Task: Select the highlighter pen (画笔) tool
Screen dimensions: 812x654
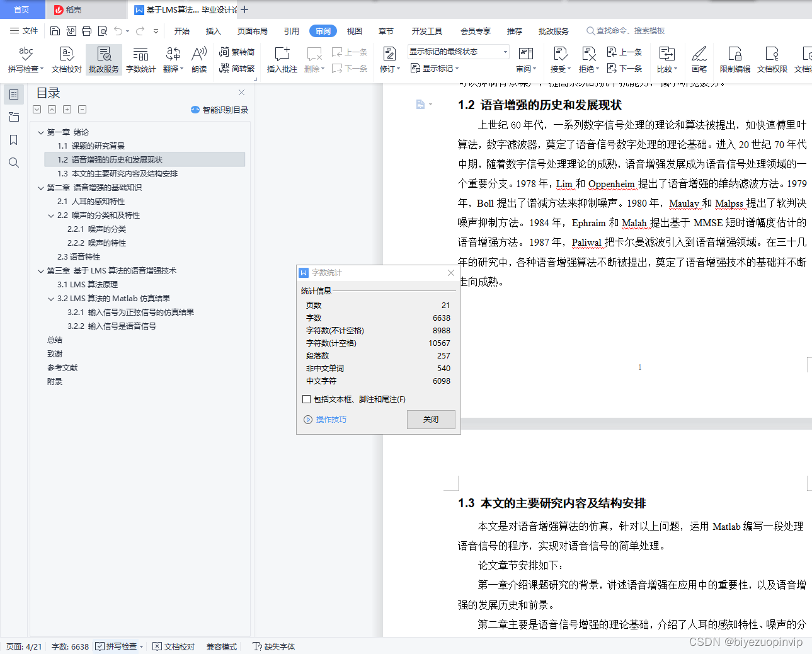Action: 699,60
